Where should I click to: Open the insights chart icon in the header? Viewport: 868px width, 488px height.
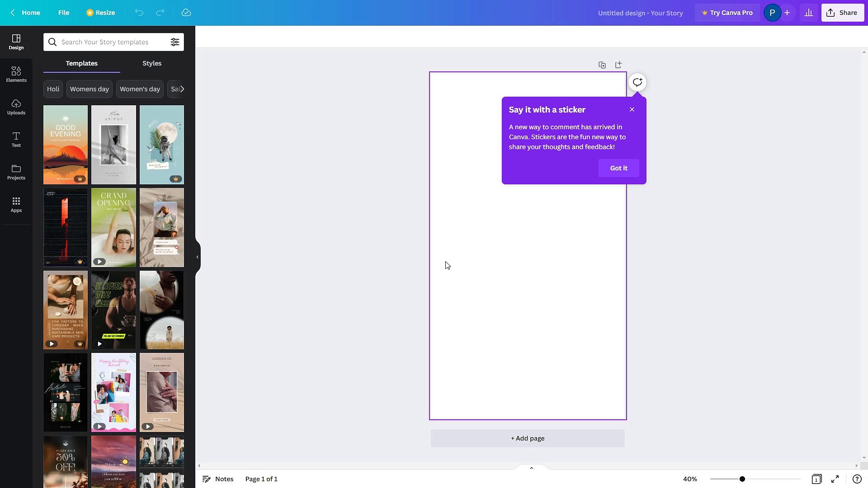[809, 12]
